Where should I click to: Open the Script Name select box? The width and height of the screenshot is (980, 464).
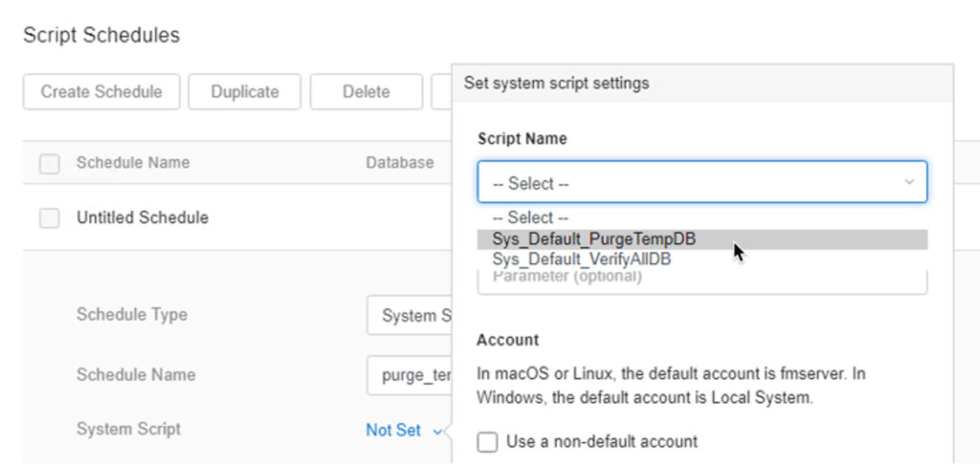tap(689, 183)
